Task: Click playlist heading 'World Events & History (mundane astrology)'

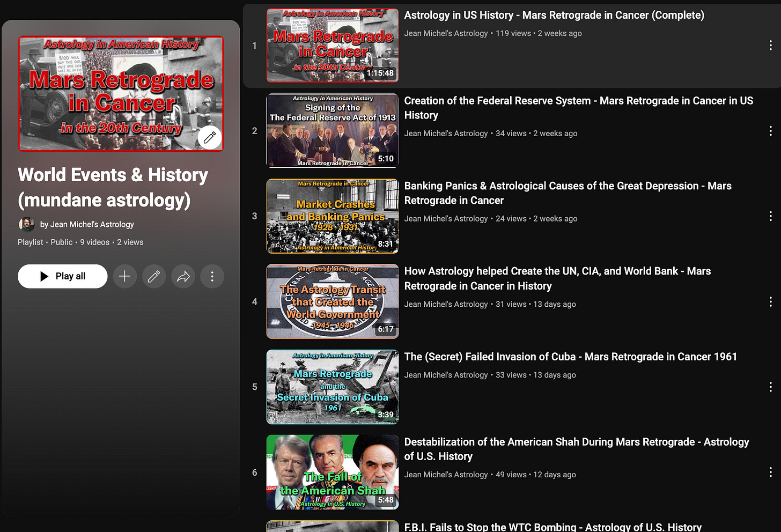Action: coord(113,187)
